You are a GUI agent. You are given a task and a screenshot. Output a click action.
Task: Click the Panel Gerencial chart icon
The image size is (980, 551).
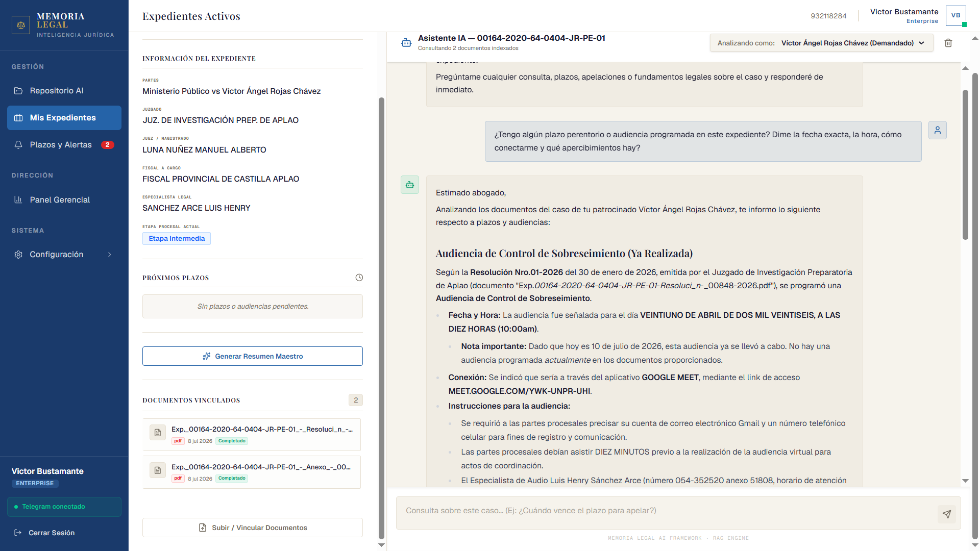pos(18,200)
